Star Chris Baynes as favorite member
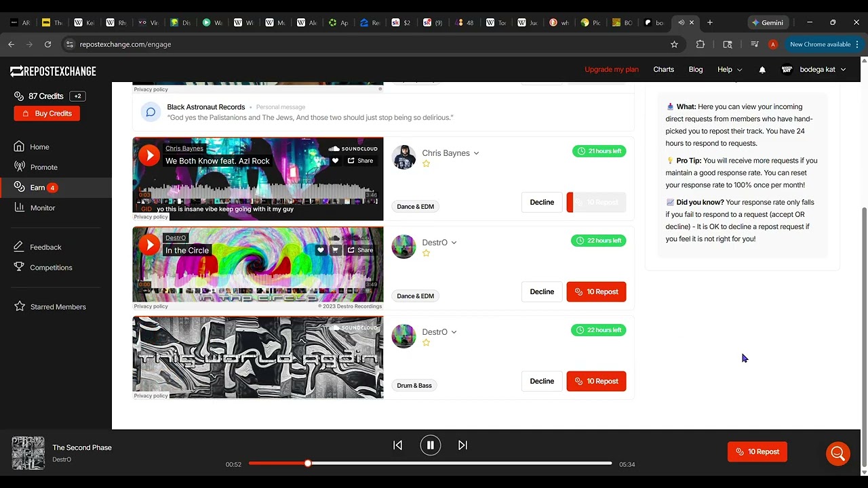868x488 pixels. coord(427,164)
